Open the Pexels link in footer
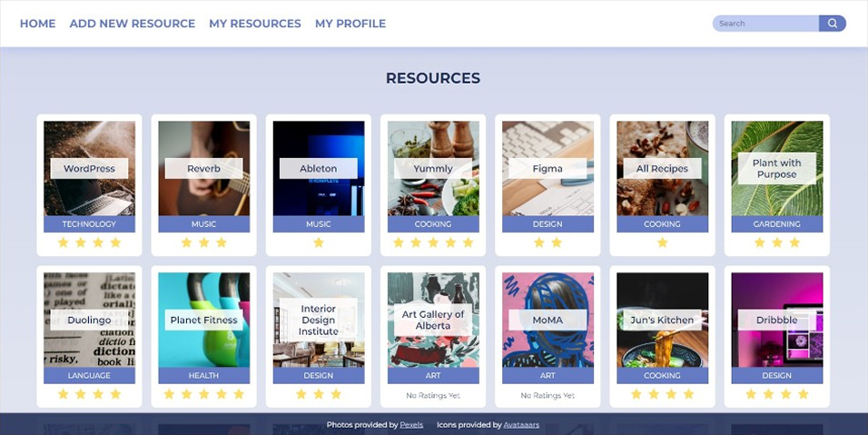Screen dimensions: 868x435 pyautogui.click(x=411, y=425)
